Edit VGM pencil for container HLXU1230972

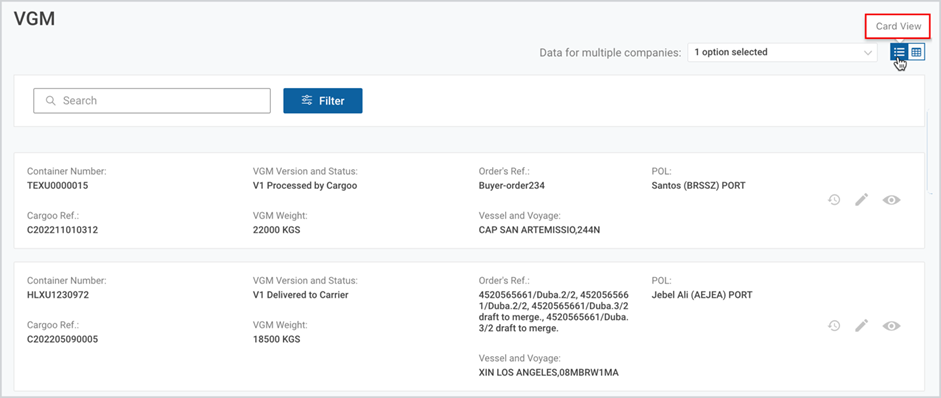[x=862, y=325]
